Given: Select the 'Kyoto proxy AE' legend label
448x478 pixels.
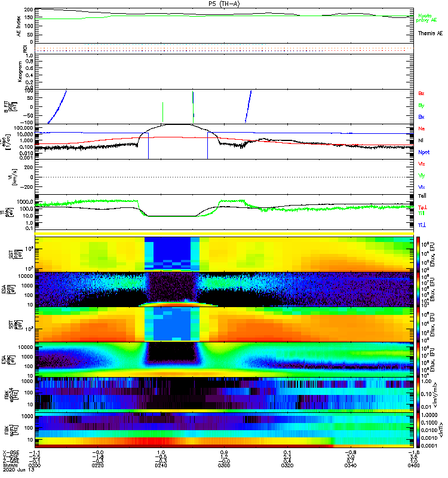Looking at the screenshot, I should (x=426, y=18).
